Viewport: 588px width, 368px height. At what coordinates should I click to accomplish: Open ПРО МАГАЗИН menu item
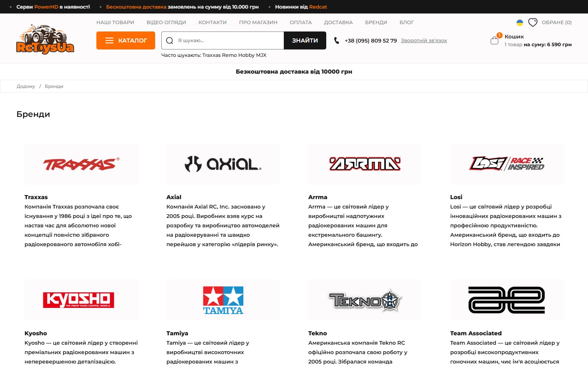pyautogui.click(x=258, y=22)
